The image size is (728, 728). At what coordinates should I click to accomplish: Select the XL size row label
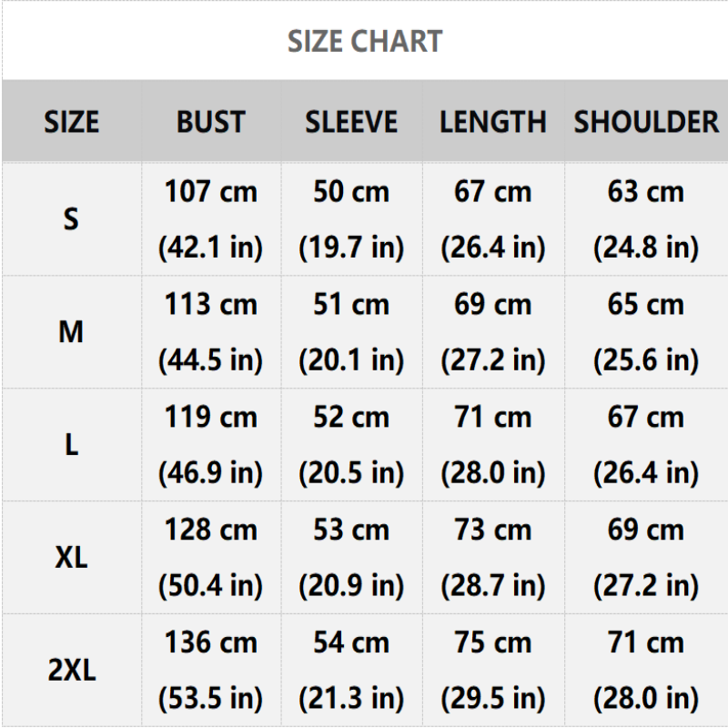pos(71,558)
